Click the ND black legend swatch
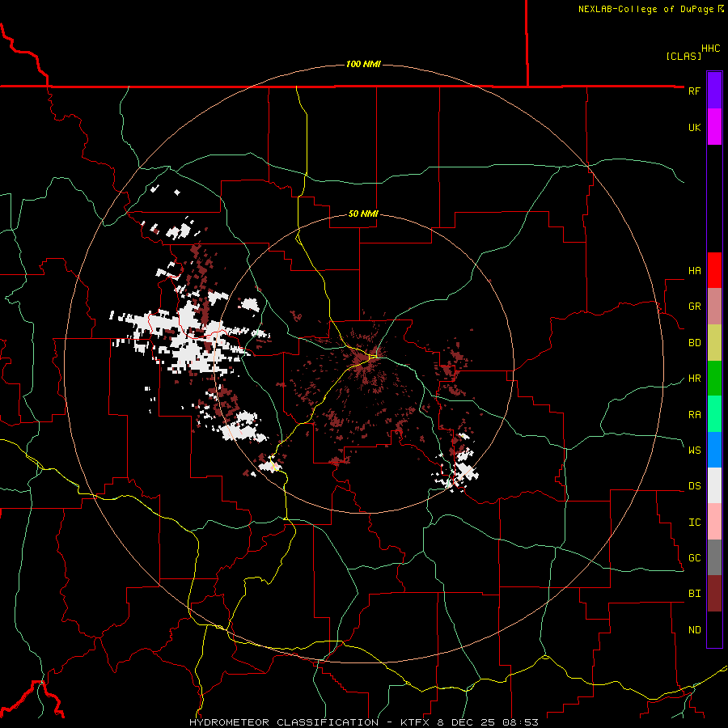Image resolution: width=728 pixels, height=728 pixels. 714,629
